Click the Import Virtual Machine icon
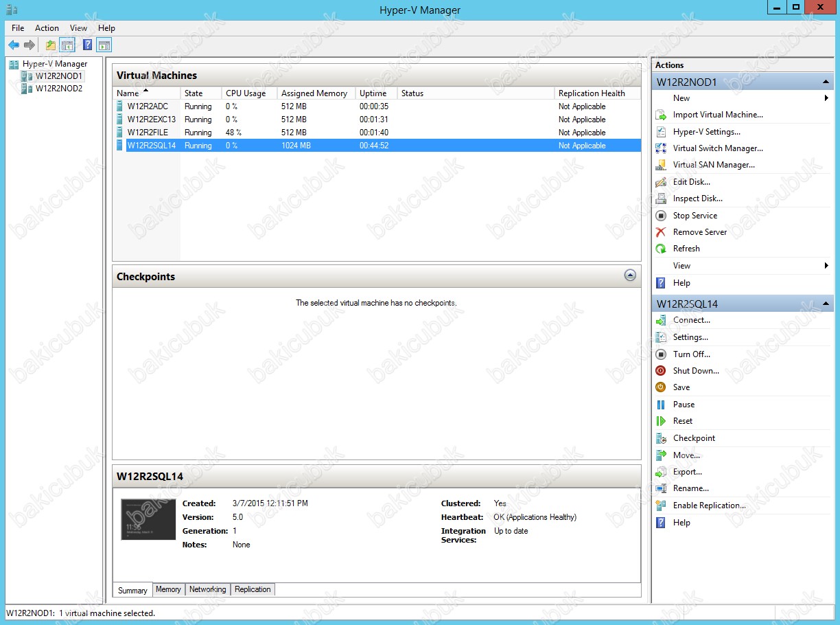Image resolution: width=840 pixels, height=625 pixels. [661, 115]
